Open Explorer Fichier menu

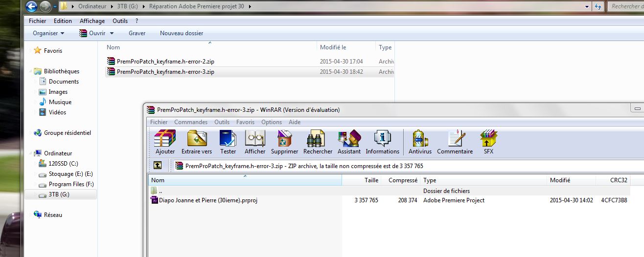point(37,21)
